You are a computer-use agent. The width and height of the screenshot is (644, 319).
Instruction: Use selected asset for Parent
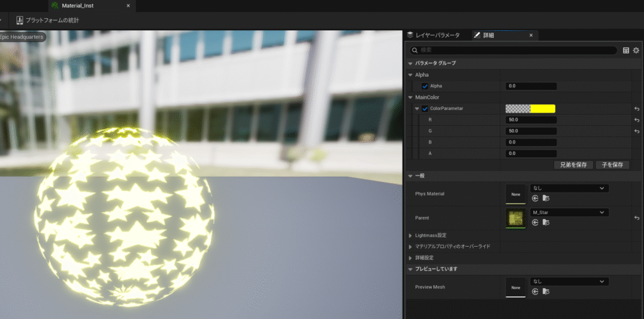click(535, 222)
